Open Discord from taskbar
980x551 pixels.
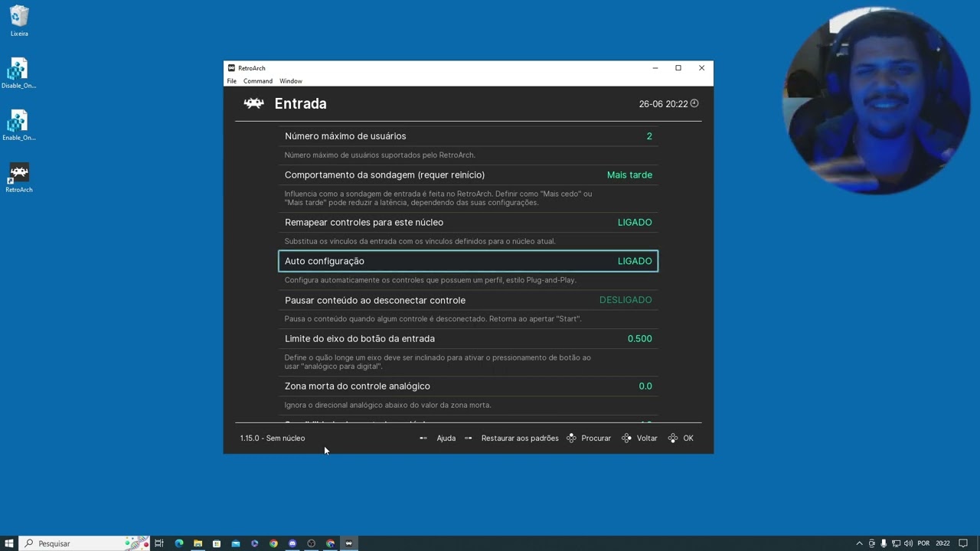click(292, 543)
